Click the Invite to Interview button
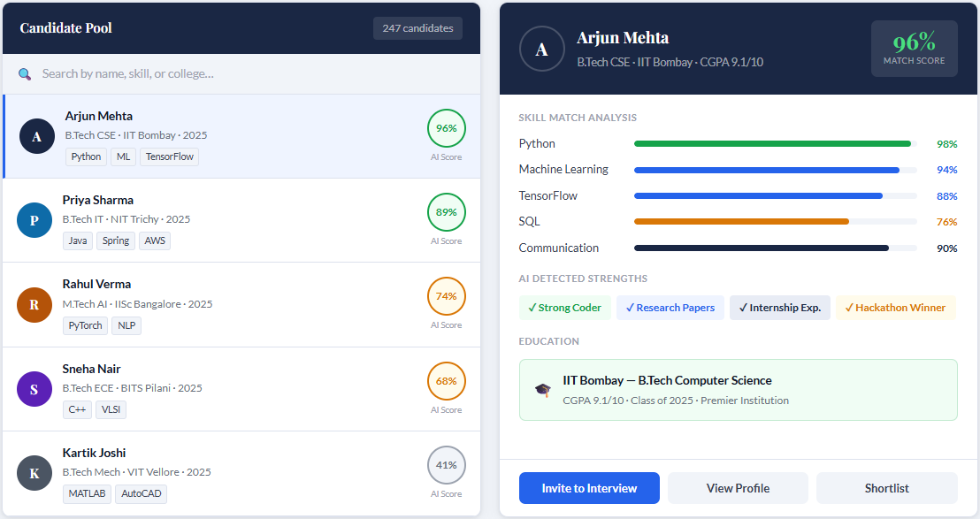The width and height of the screenshot is (980, 519). [589, 488]
